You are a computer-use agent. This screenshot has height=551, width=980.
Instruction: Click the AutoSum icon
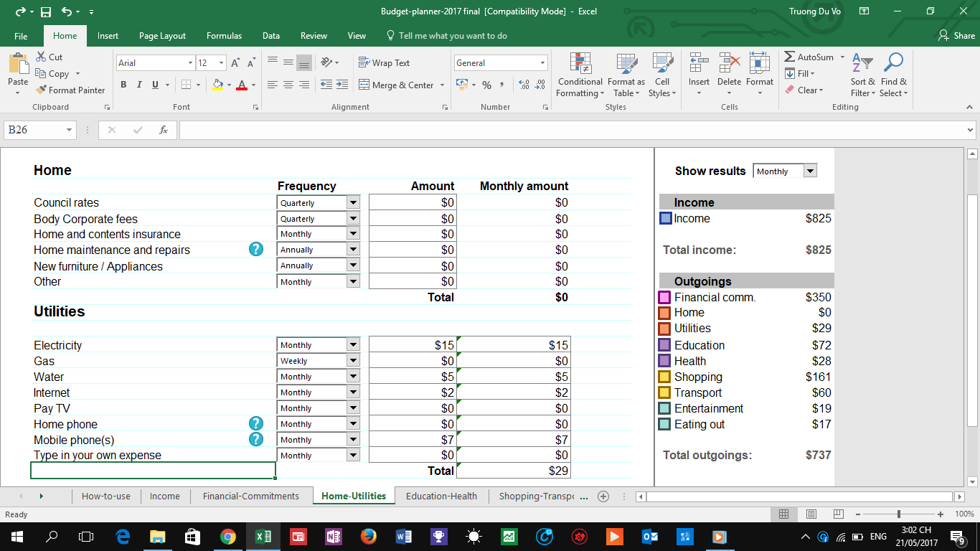(x=790, y=57)
